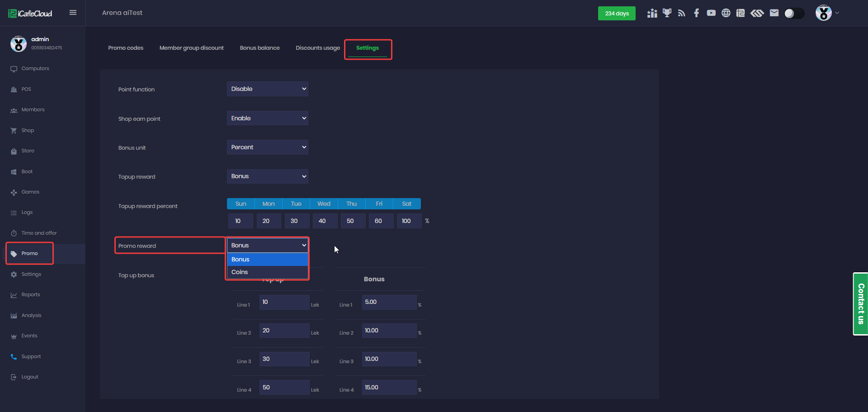The height and width of the screenshot is (412, 868).
Task: Open the mail envelope icon
Action: 774,13
